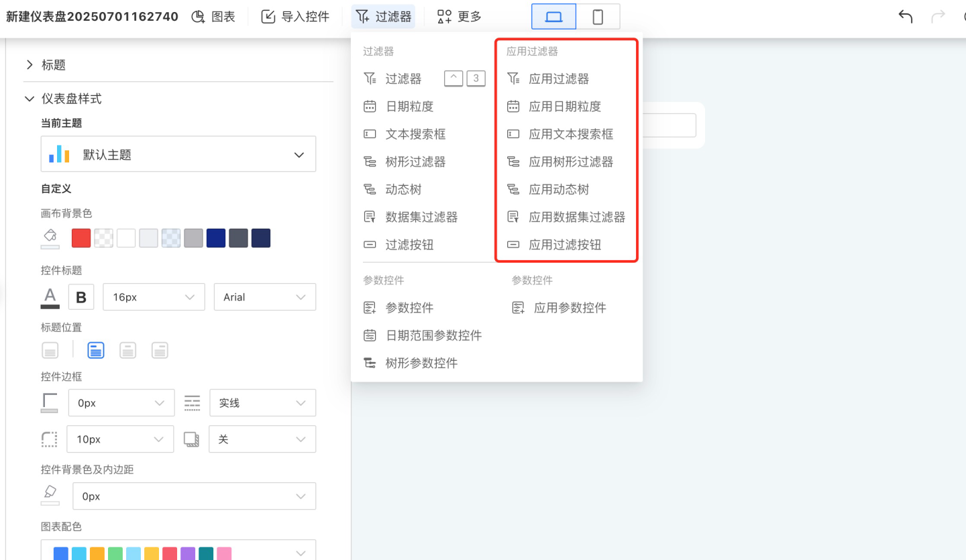This screenshot has width=966, height=560.
Task: Choose 日期粒度 in the 过滤器 column
Action: pyautogui.click(x=410, y=106)
